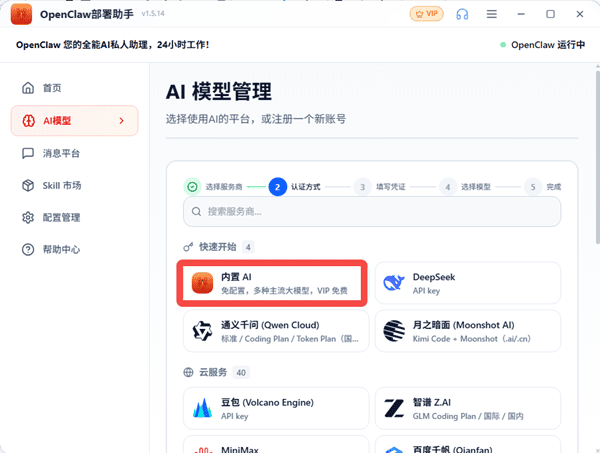Select the AI模型 sidebar item
600x453 pixels.
tap(74, 121)
